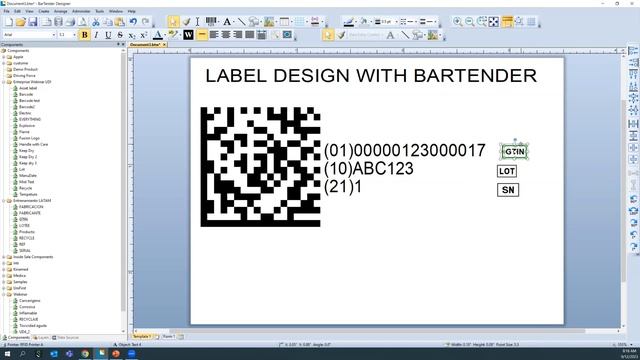This screenshot has width=640, height=360.
Task: Select the Barcode creation tool
Action: coord(210,21)
